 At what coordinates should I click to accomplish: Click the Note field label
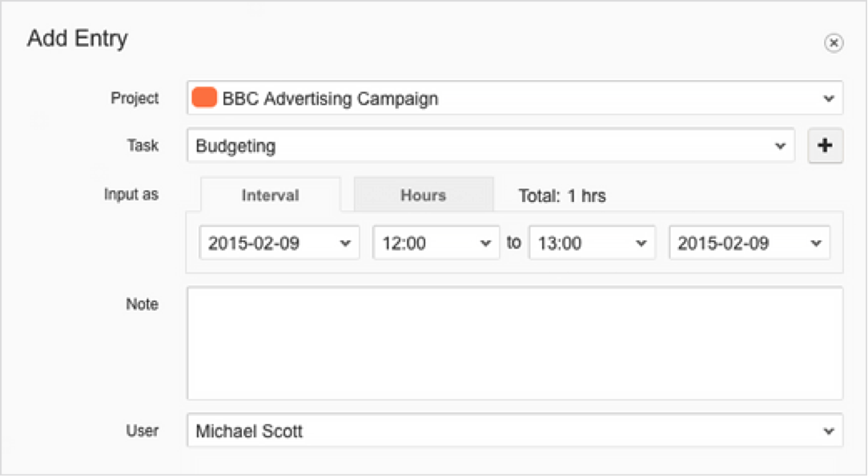click(x=143, y=304)
